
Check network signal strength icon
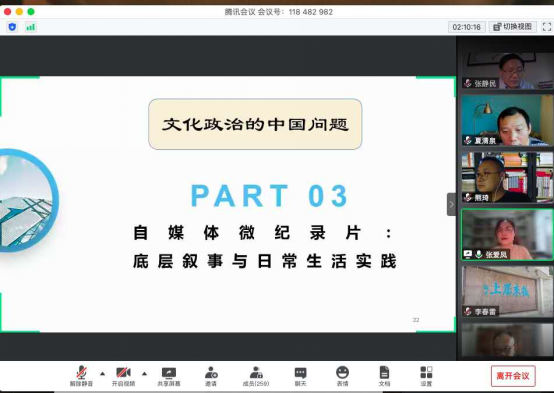tap(31, 27)
